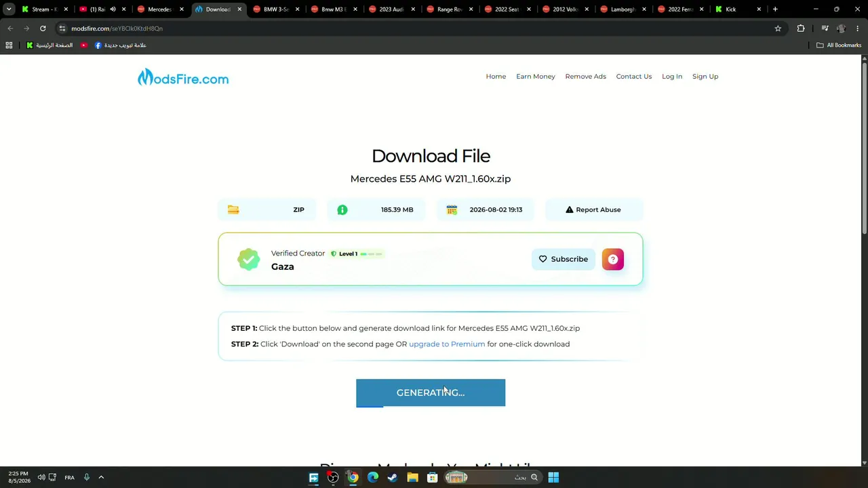Switch to the Mercedes browser tab
Screen dimensions: 868x488
coord(159,9)
